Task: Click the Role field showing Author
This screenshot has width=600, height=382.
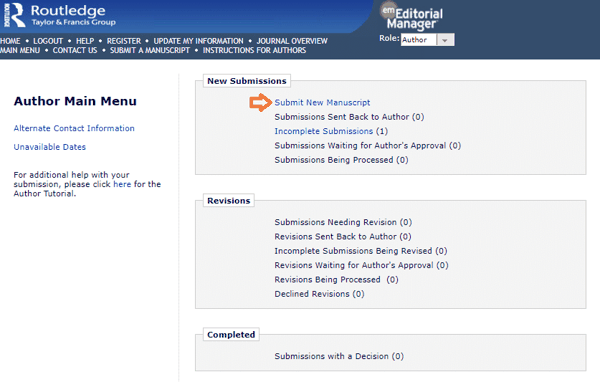Action: pyautogui.click(x=419, y=40)
